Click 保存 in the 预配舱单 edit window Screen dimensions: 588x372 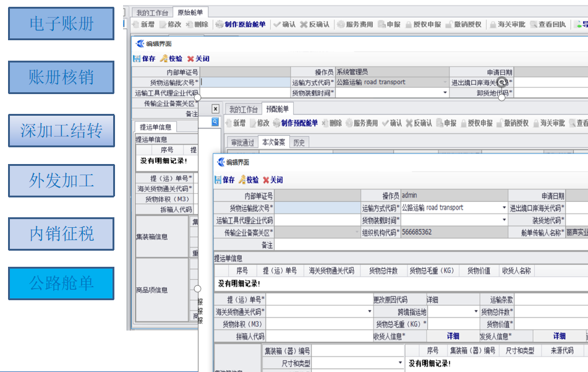(x=224, y=180)
